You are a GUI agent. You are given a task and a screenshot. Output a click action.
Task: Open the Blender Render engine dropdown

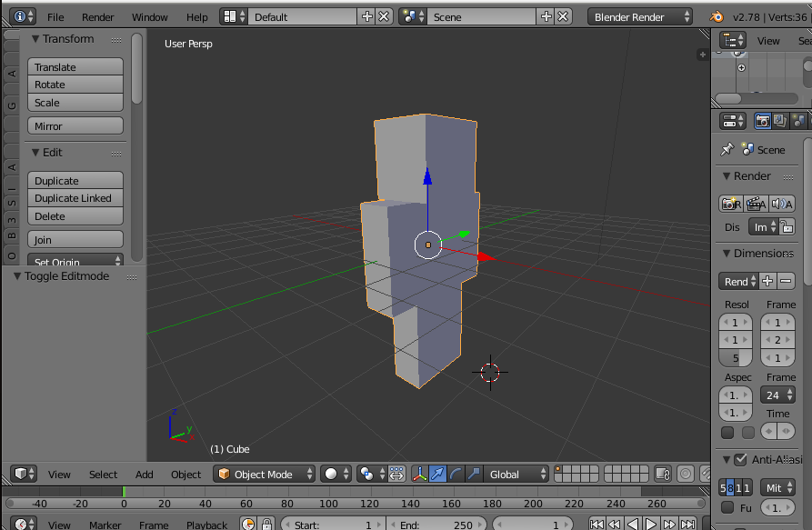click(639, 16)
